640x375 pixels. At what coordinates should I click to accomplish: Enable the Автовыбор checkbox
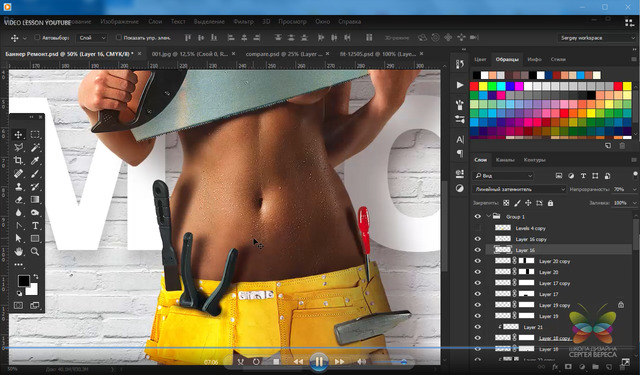37,38
